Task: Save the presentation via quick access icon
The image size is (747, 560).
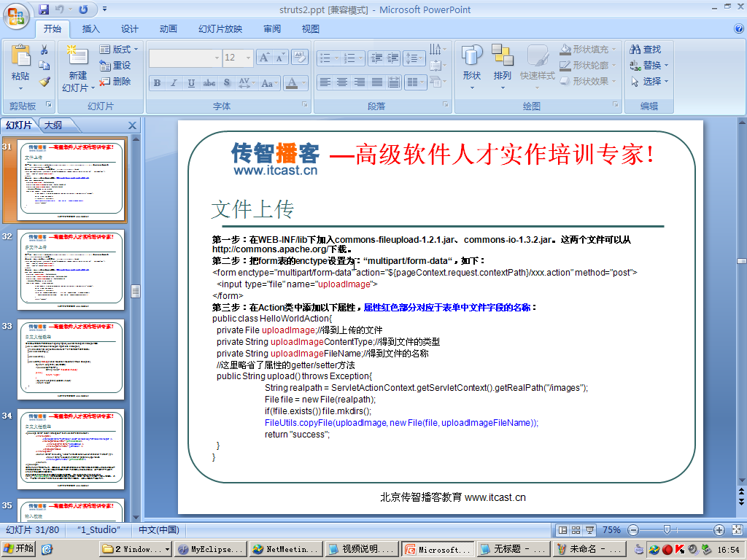Action: (44, 9)
